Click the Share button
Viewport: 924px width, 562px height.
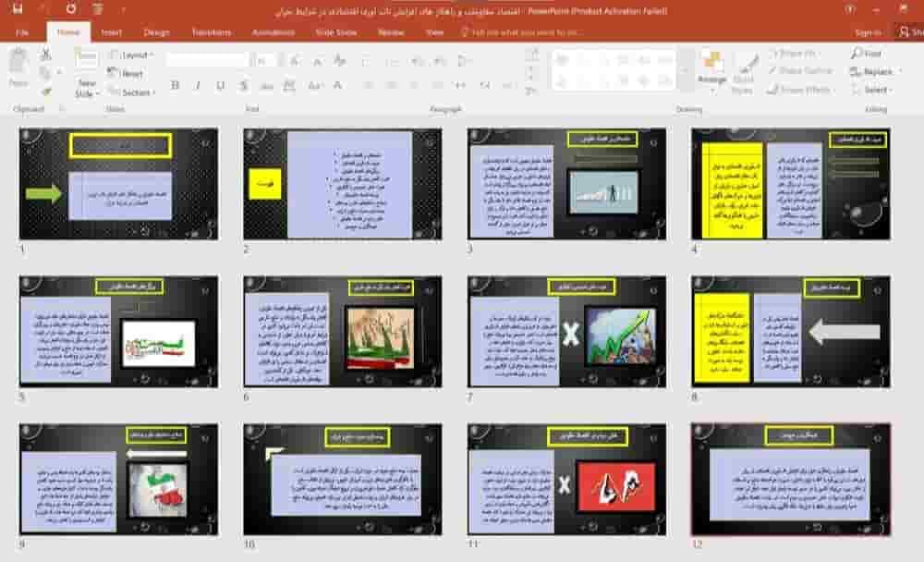coord(911,32)
